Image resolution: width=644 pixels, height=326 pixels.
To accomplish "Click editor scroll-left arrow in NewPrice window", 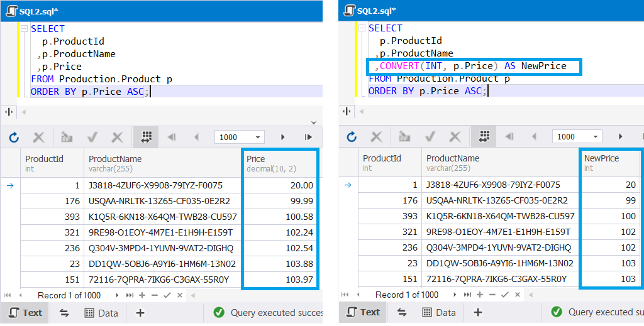I will tap(361, 111).
